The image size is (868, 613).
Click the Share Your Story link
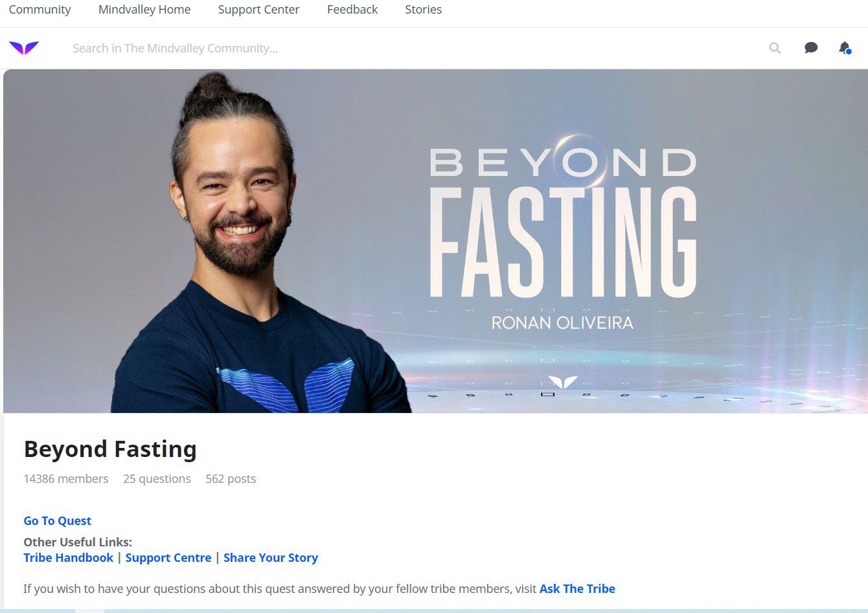pos(271,558)
